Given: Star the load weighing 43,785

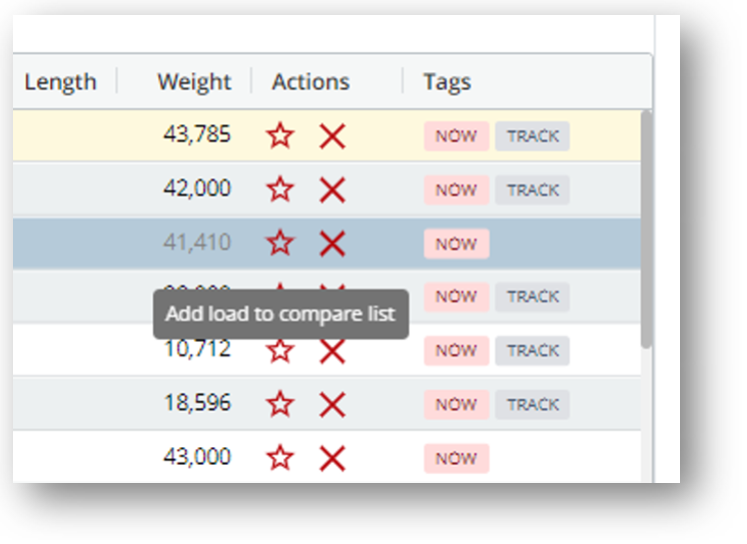Looking at the screenshot, I should [x=281, y=136].
